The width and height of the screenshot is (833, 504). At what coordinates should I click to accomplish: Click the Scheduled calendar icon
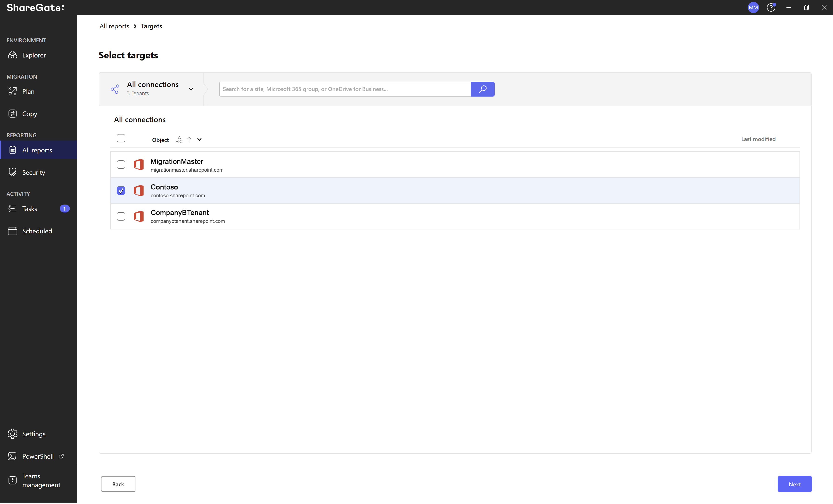click(x=13, y=231)
